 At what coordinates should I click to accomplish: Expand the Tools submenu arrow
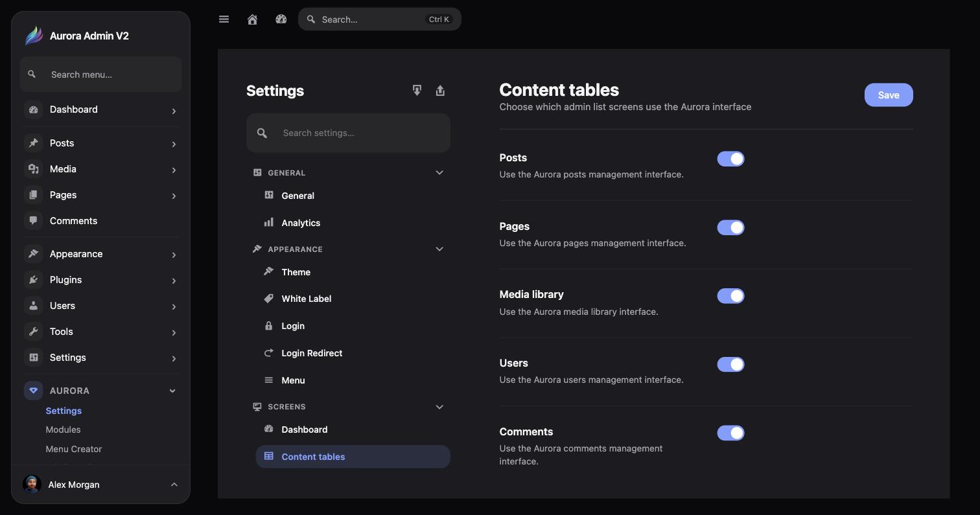click(174, 332)
